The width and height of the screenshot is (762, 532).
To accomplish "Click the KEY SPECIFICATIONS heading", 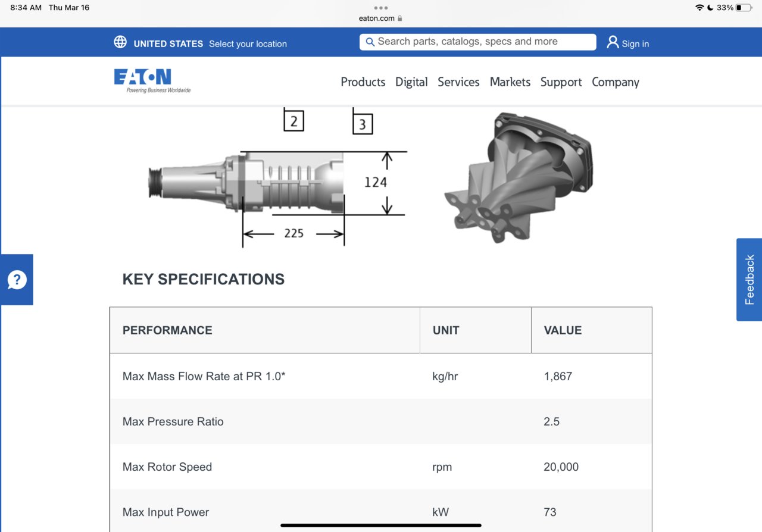I will coord(204,279).
